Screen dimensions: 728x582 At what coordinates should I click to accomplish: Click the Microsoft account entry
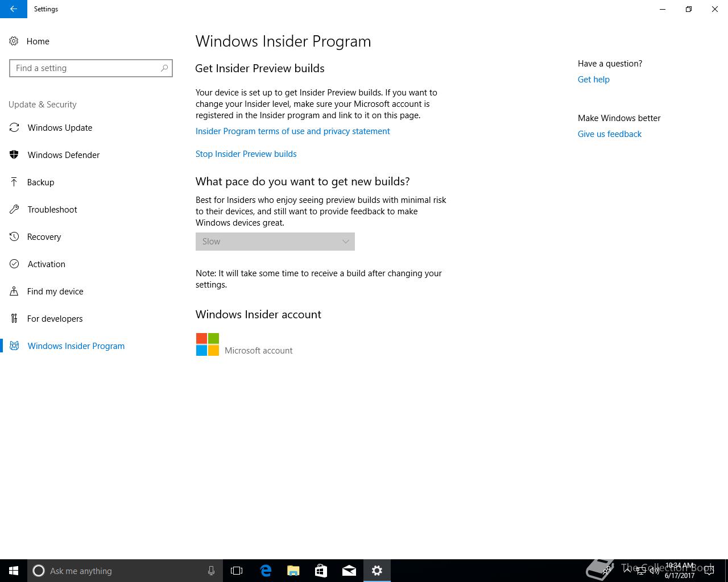click(x=258, y=351)
